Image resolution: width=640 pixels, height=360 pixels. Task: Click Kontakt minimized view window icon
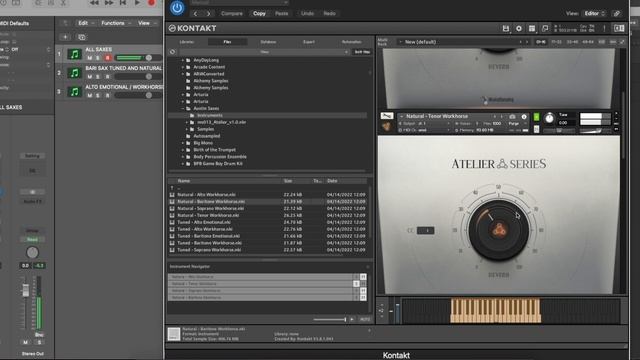tap(545, 28)
